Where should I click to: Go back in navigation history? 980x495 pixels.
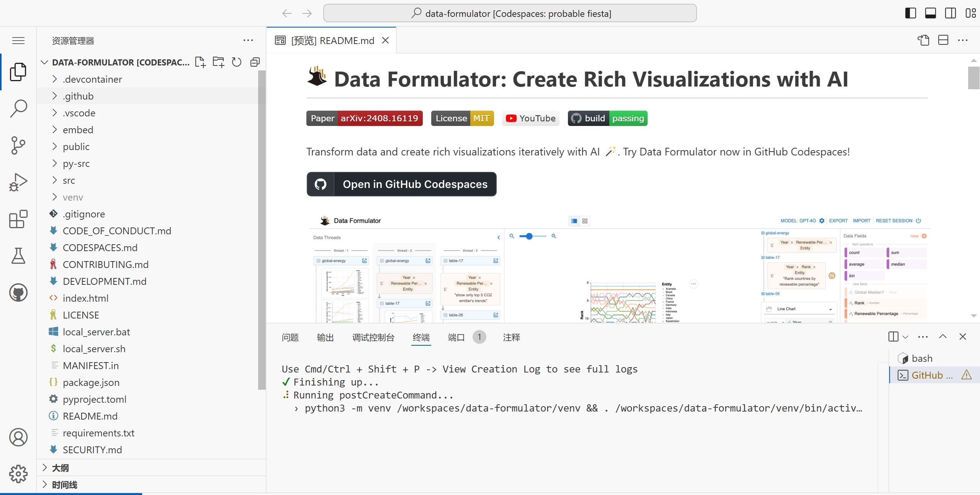287,13
